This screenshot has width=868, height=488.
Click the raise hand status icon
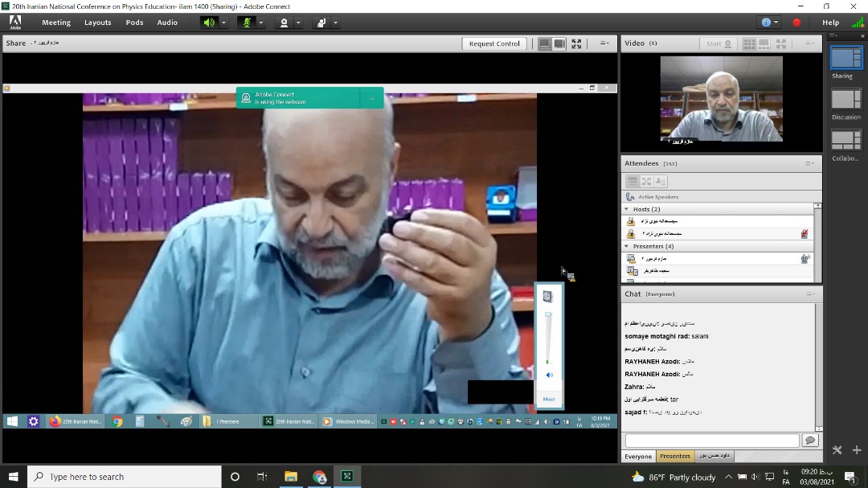click(x=321, y=23)
